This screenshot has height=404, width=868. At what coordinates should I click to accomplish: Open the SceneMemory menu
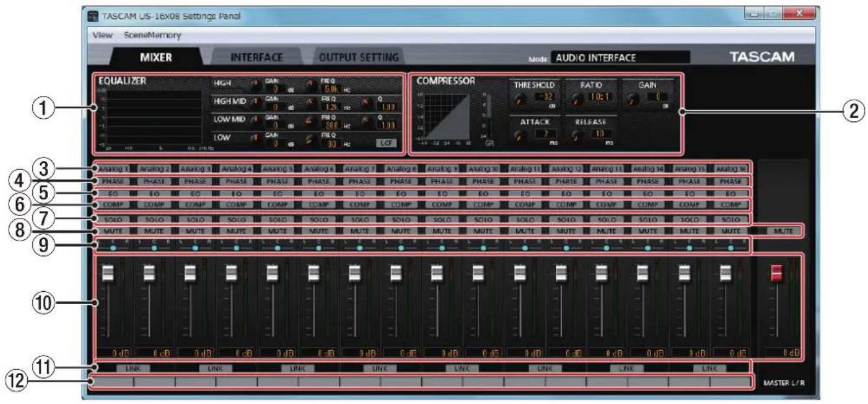152,34
